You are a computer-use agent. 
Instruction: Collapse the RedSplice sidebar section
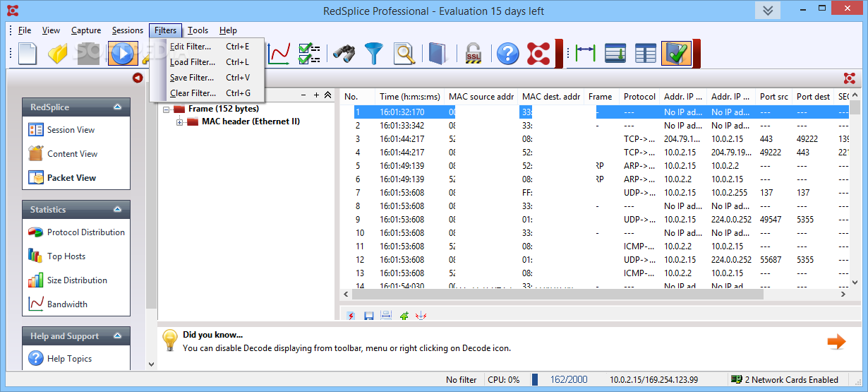(x=117, y=107)
